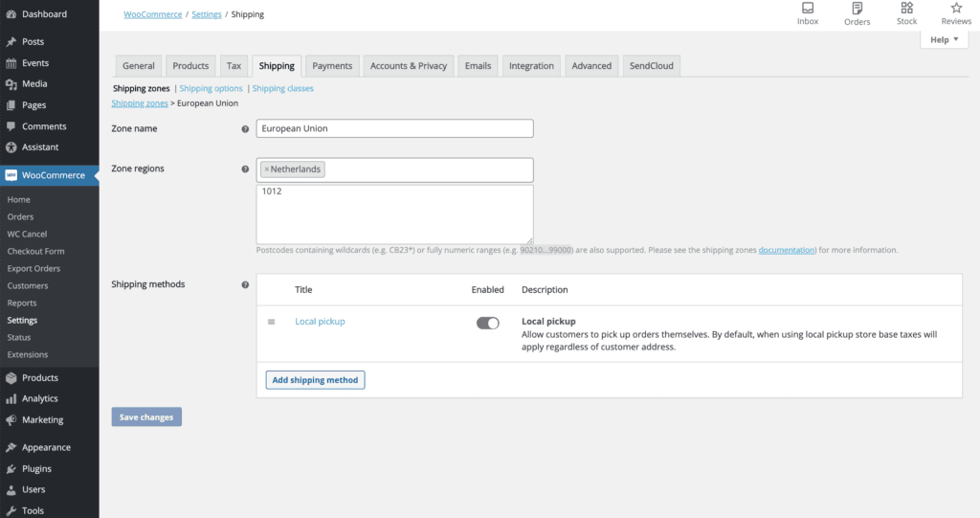This screenshot has width=980, height=518.
Task: Open the Advanced tab
Action: point(591,66)
